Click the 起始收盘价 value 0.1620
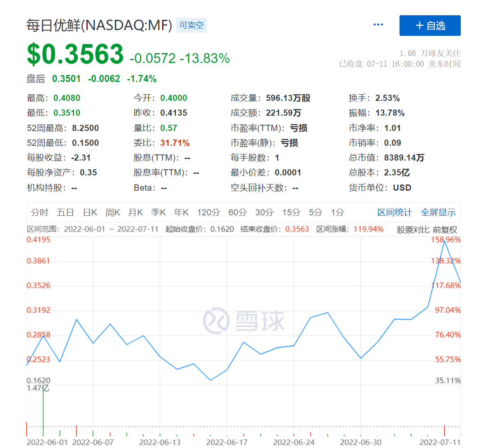 (x=222, y=229)
